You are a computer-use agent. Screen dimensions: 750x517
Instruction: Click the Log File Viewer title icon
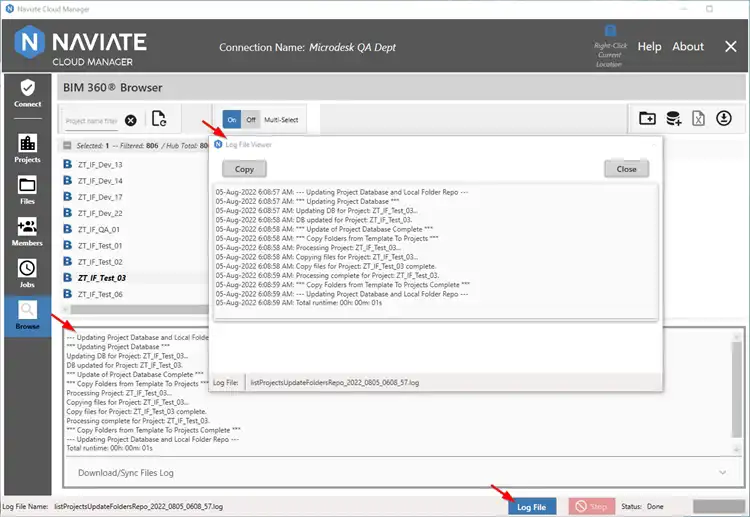coord(218,144)
